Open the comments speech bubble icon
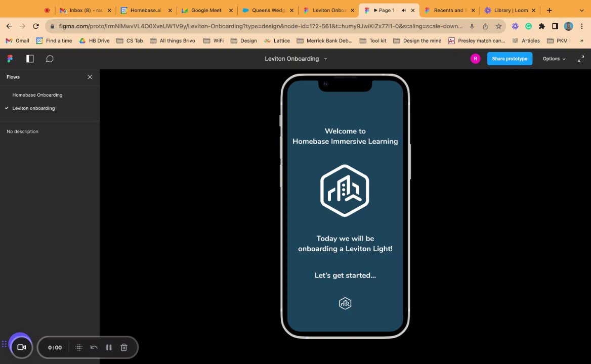 tap(50, 59)
